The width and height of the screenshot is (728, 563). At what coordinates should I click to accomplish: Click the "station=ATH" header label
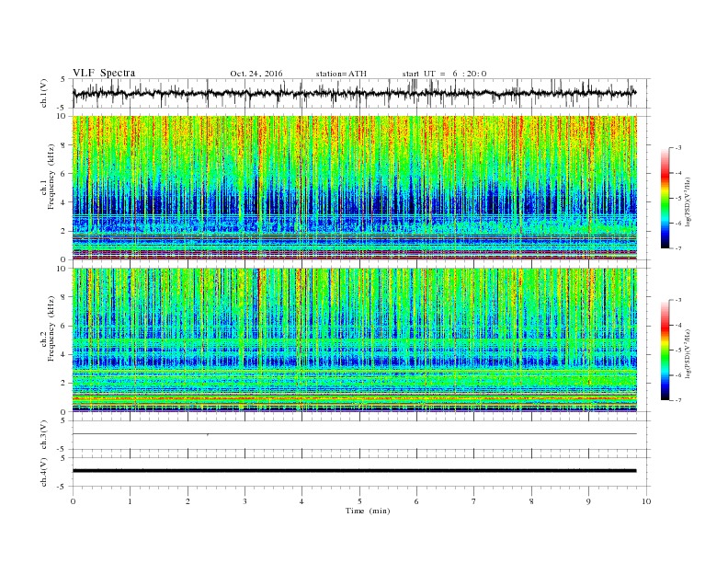341,74
